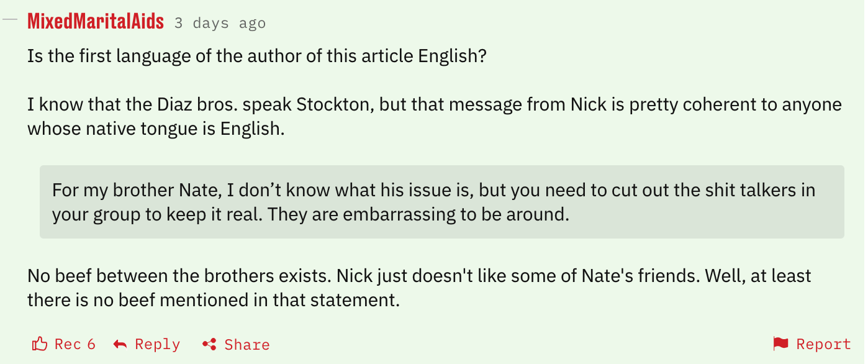Click the paragraph mentioning Diaz bros.
This screenshot has width=868, height=364.
(x=434, y=116)
